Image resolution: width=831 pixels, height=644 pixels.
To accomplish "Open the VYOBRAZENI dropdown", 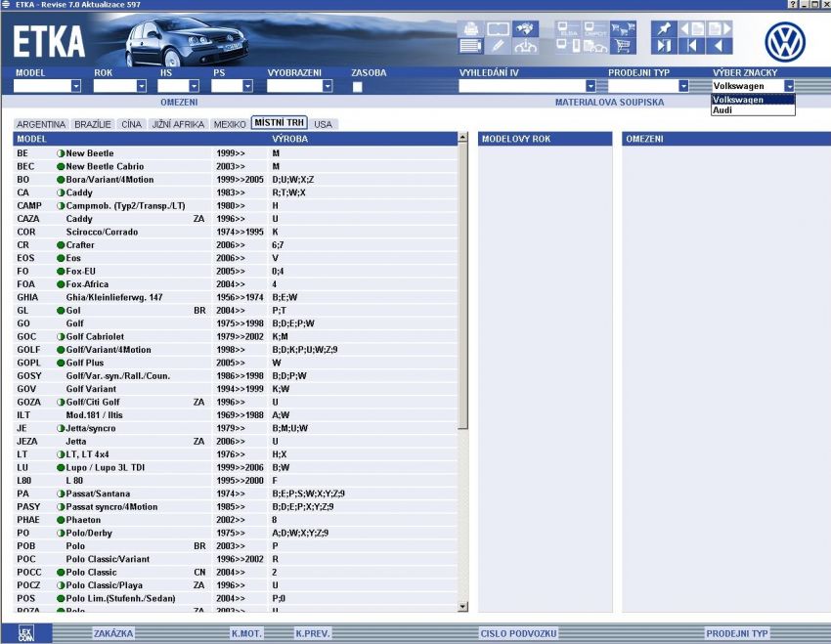I will click(328, 86).
